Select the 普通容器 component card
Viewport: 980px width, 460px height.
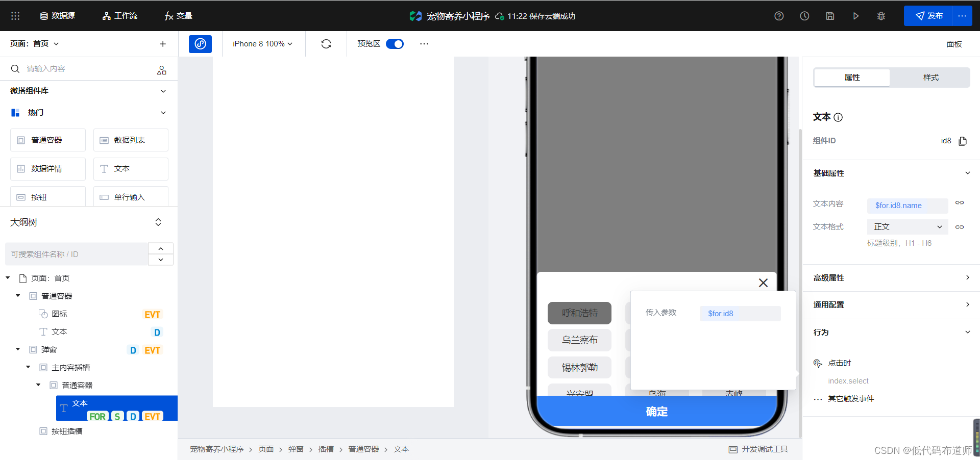pyautogui.click(x=48, y=140)
